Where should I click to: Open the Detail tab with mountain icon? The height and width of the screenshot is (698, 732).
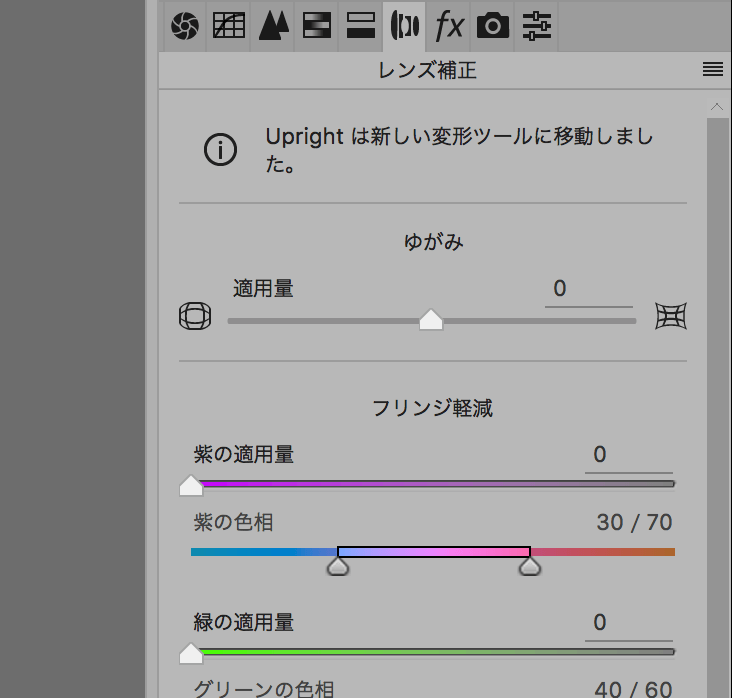[273, 26]
